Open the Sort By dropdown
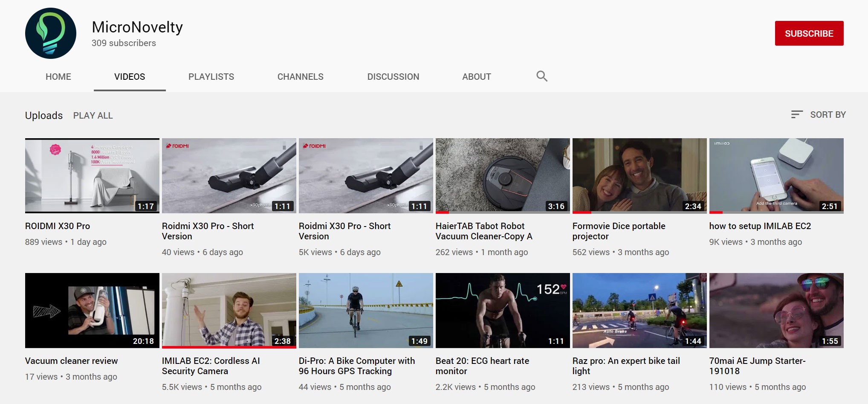868x404 pixels. [x=818, y=114]
